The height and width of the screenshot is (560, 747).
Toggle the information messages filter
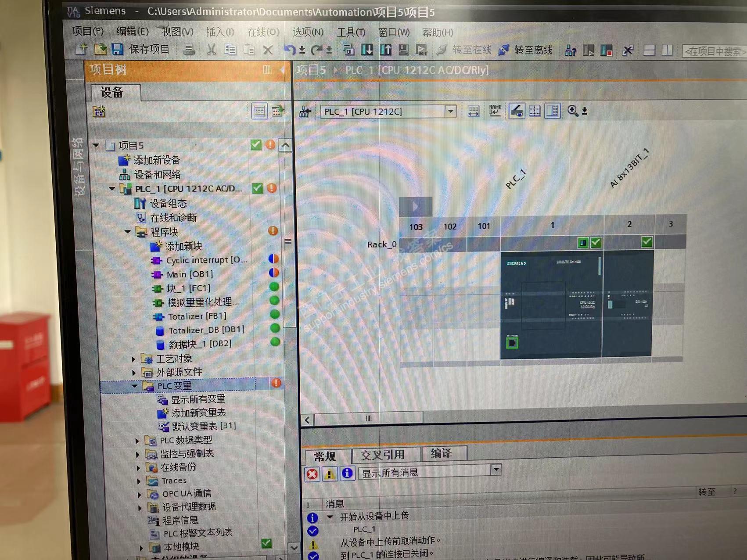[x=347, y=473]
